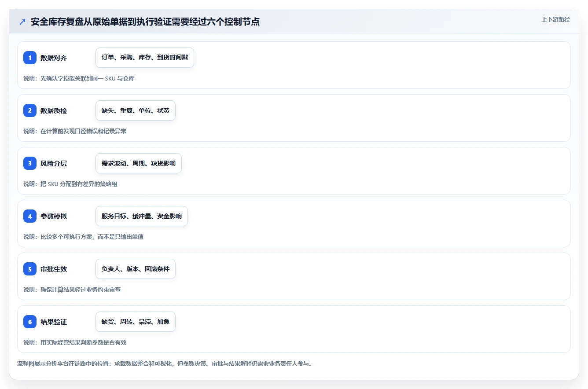Click step number badge 5

[30, 269]
